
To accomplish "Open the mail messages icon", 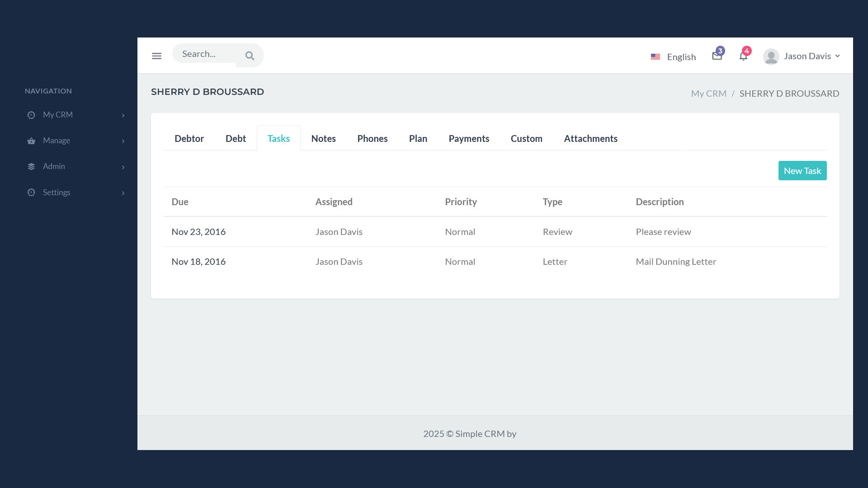I will click(x=717, y=56).
